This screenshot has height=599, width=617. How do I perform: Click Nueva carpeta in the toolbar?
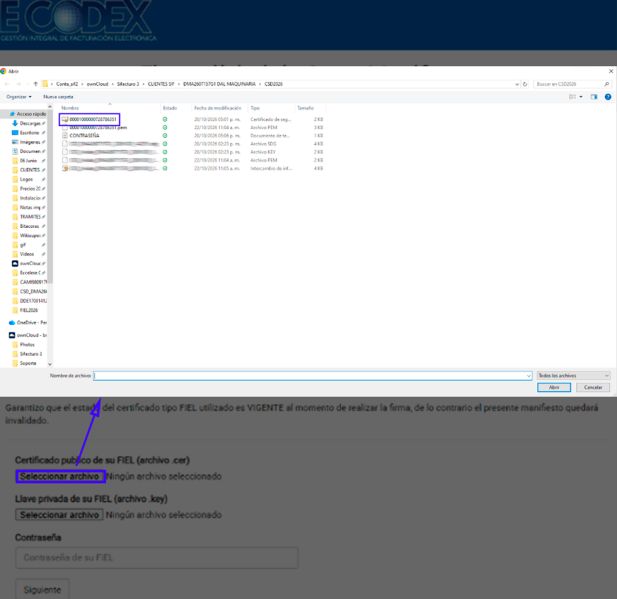[58, 97]
